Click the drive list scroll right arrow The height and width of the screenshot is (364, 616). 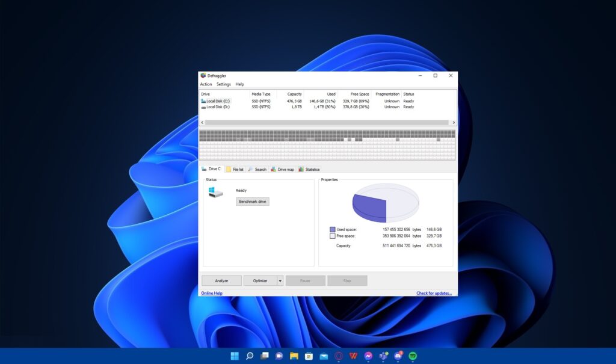(x=454, y=123)
